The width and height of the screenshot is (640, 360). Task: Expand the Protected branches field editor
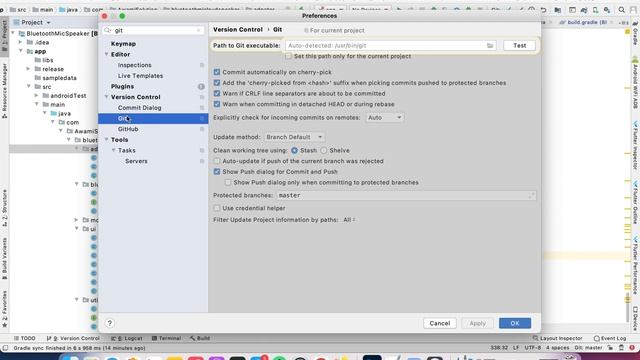(531, 196)
